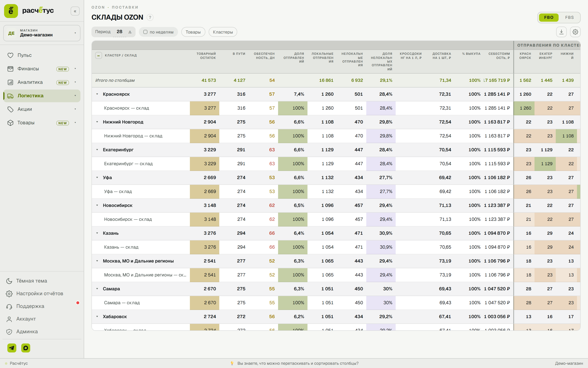Collapse the Красноярск cluster row
The width and height of the screenshot is (588, 368).
[x=97, y=94]
